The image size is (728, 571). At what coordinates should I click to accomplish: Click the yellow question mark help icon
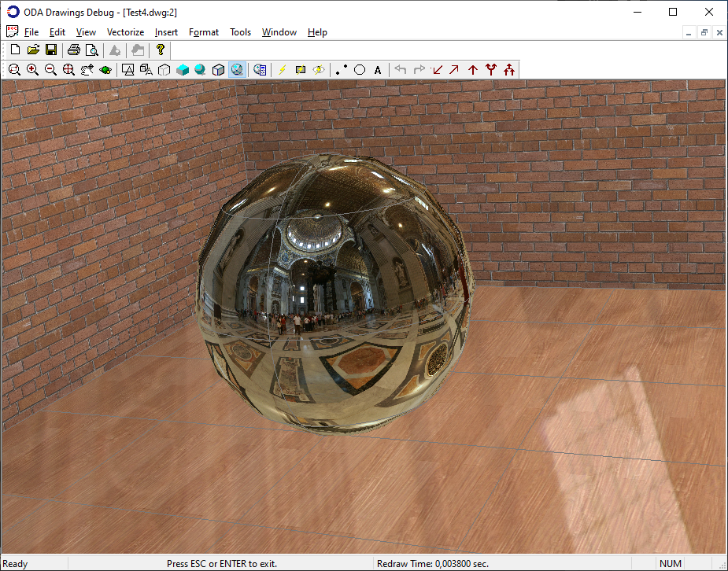tap(161, 50)
